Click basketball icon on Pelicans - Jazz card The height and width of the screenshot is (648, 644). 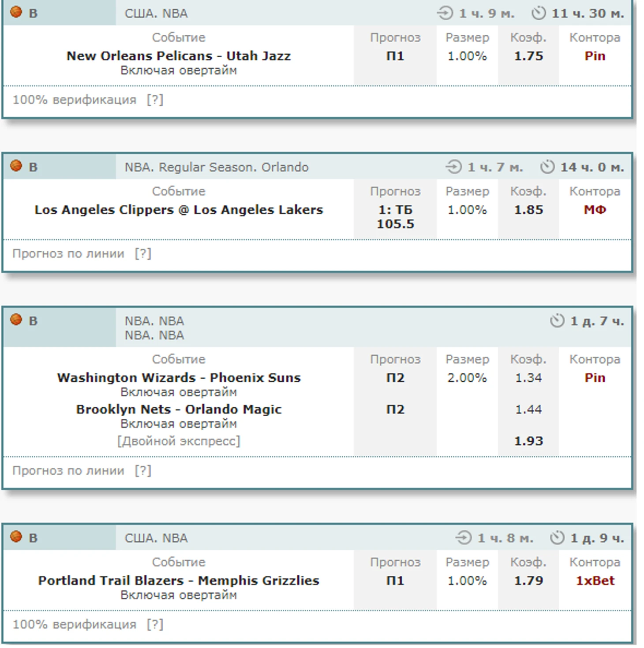pyautogui.click(x=16, y=12)
